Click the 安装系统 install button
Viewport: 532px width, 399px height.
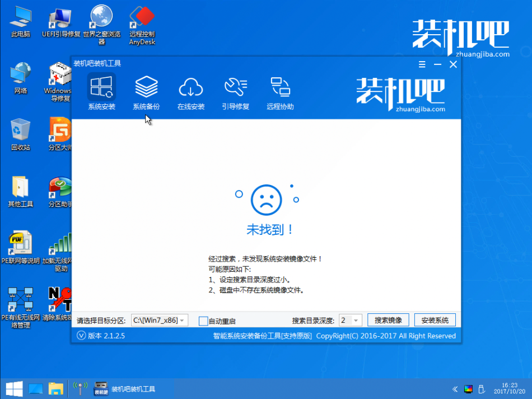pos(435,319)
